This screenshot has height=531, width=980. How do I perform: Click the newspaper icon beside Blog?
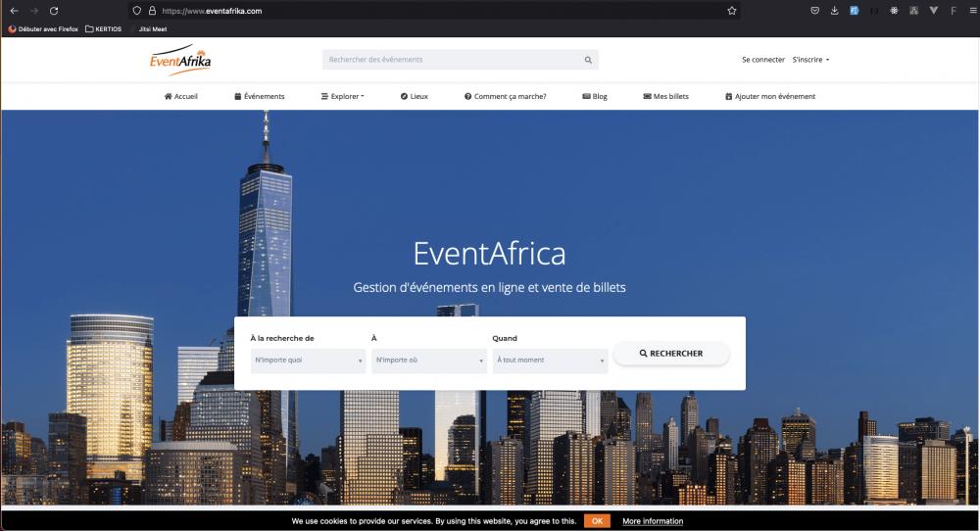(586, 96)
